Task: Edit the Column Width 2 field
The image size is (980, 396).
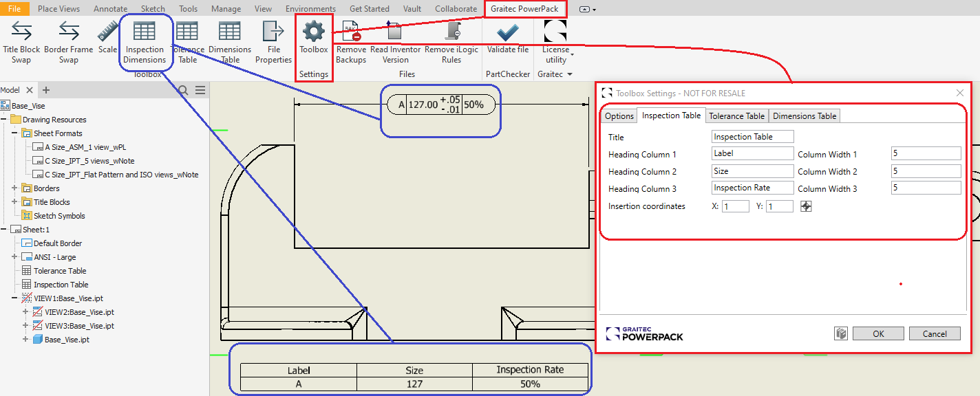Action: click(x=926, y=171)
